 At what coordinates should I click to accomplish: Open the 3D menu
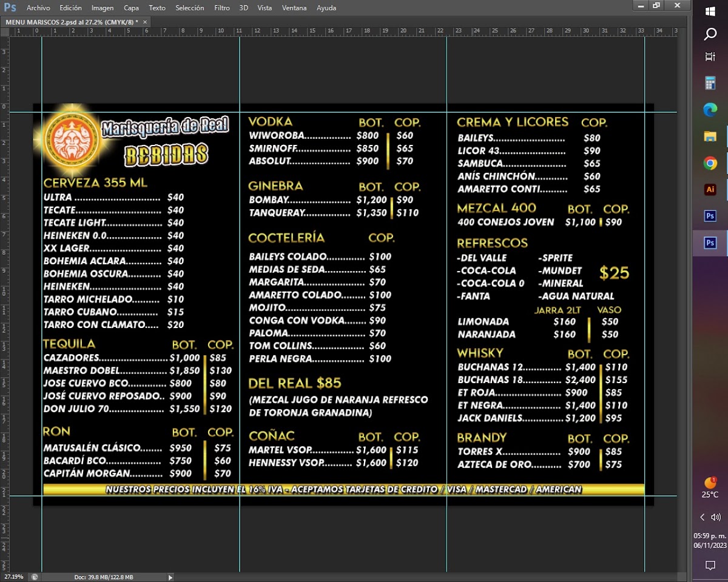(243, 8)
